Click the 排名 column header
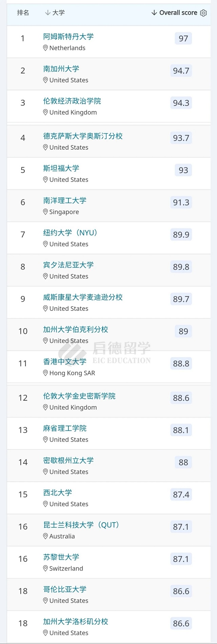This screenshot has height=644, width=217. tap(23, 13)
